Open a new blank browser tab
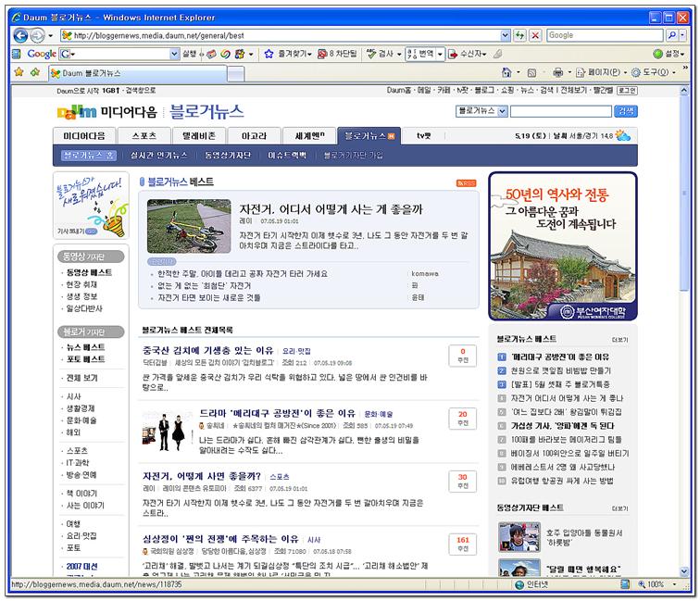Viewport: 700px width, 601px height. coord(236,74)
